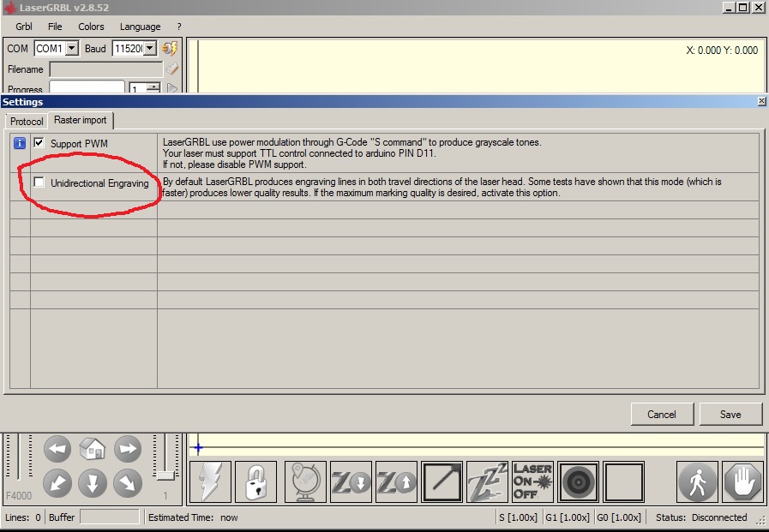
Task: Uncheck the Support PWM checkbox
Action: point(39,142)
